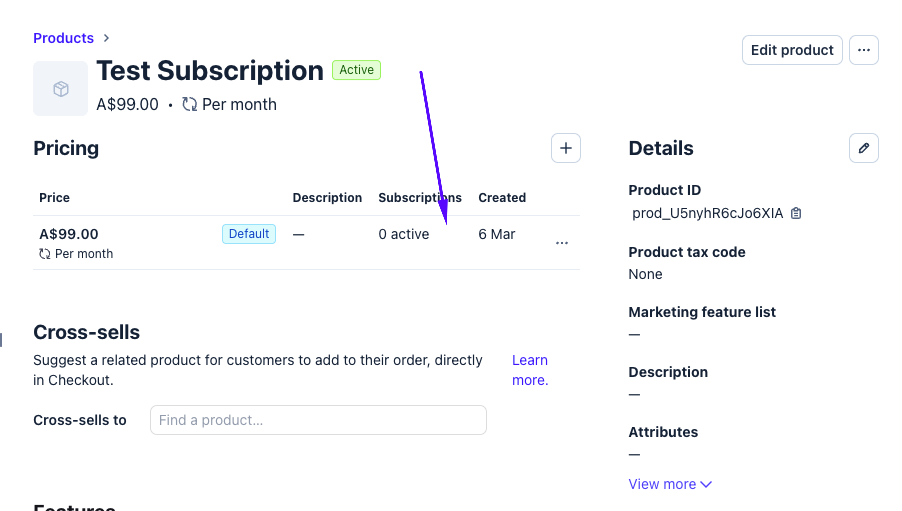Image resolution: width=902 pixels, height=511 pixels.
Task: Add a new price with plus icon
Action: 566,148
